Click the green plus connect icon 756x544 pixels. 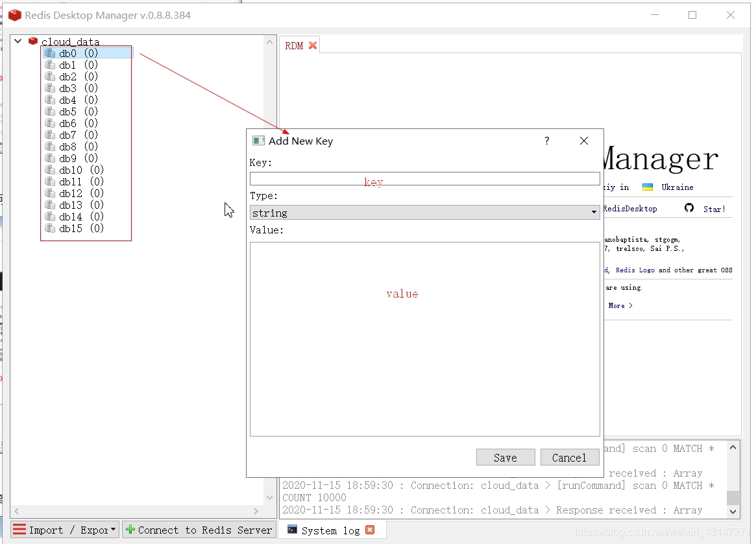tap(130, 530)
